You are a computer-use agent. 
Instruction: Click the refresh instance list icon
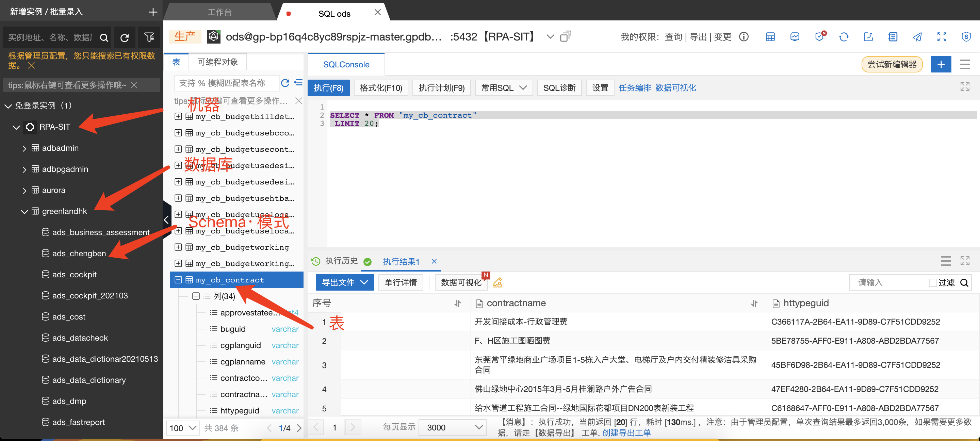[125, 38]
